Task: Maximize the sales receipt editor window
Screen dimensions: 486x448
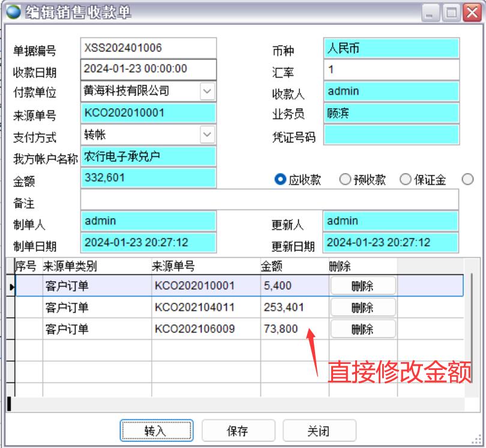Action: pos(451,13)
